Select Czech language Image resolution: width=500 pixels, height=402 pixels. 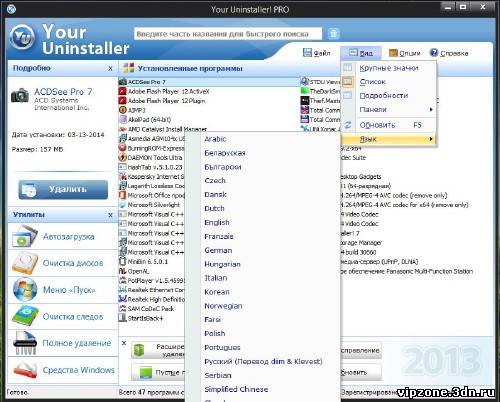215,181
